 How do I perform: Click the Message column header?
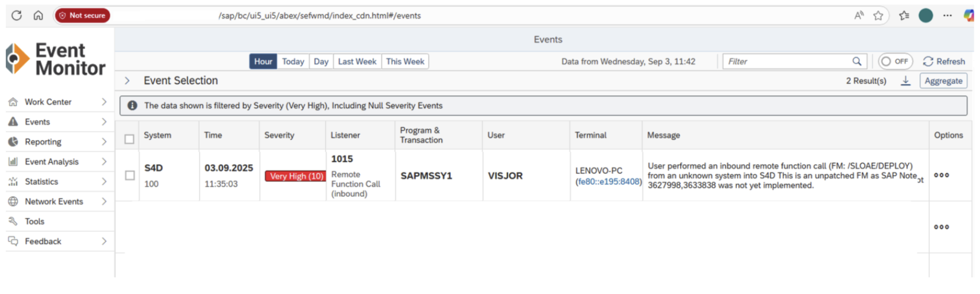coord(663,135)
